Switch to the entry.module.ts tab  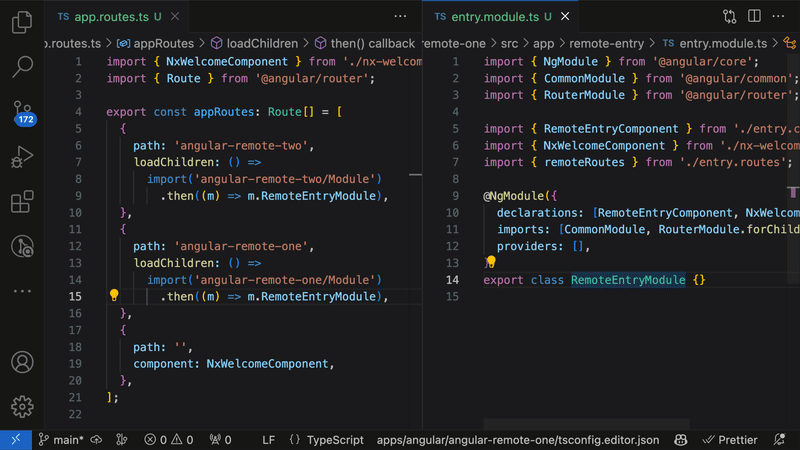[x=491, y=17]
